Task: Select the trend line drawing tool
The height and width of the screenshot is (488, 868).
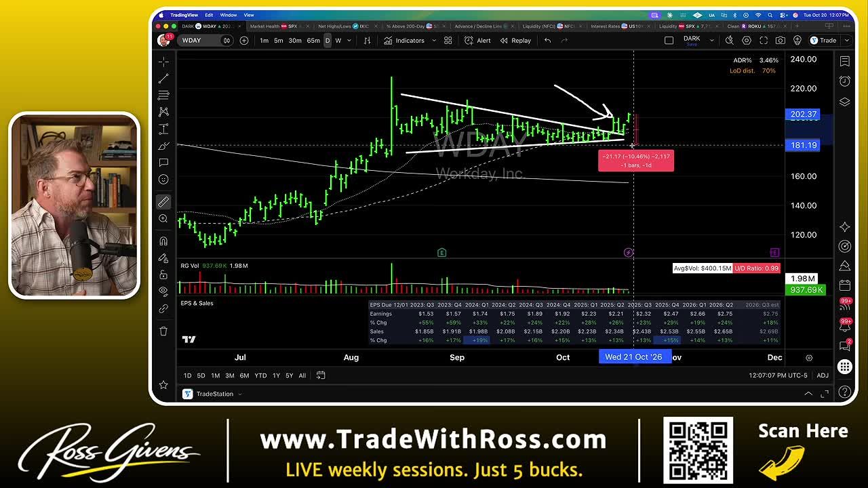Action: click(163, 79)
